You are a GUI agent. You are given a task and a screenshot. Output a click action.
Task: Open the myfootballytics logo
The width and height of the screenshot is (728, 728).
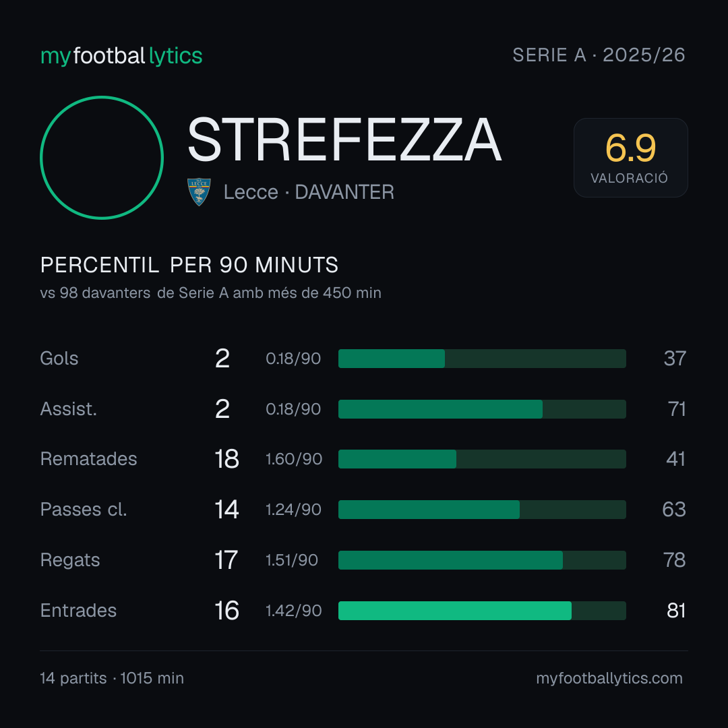[121, 56]
